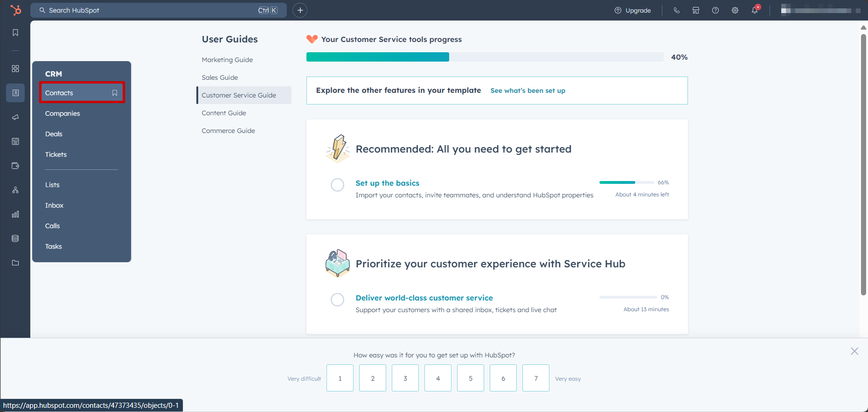
Task: Click the 0% customer service progress bar
Action: [628, 297]
